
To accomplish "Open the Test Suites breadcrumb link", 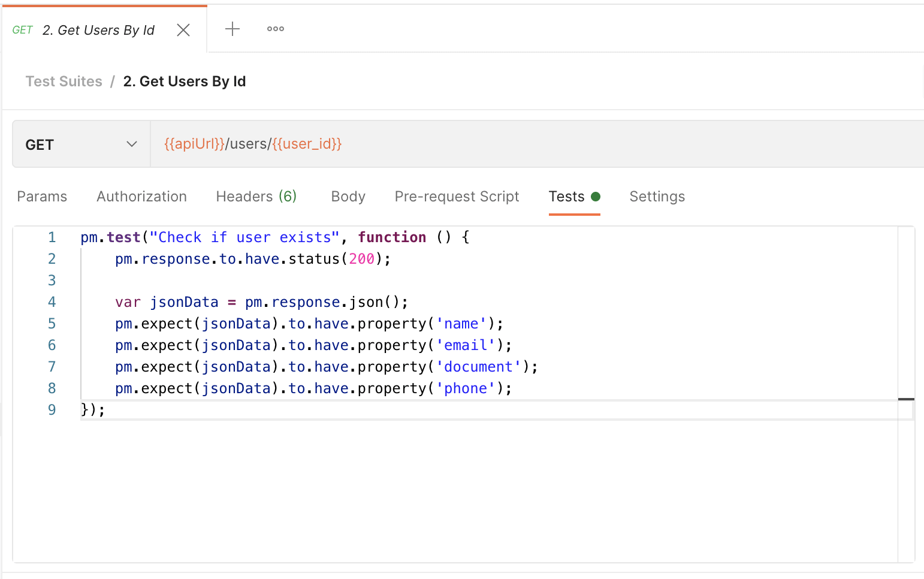I will 64,82.
